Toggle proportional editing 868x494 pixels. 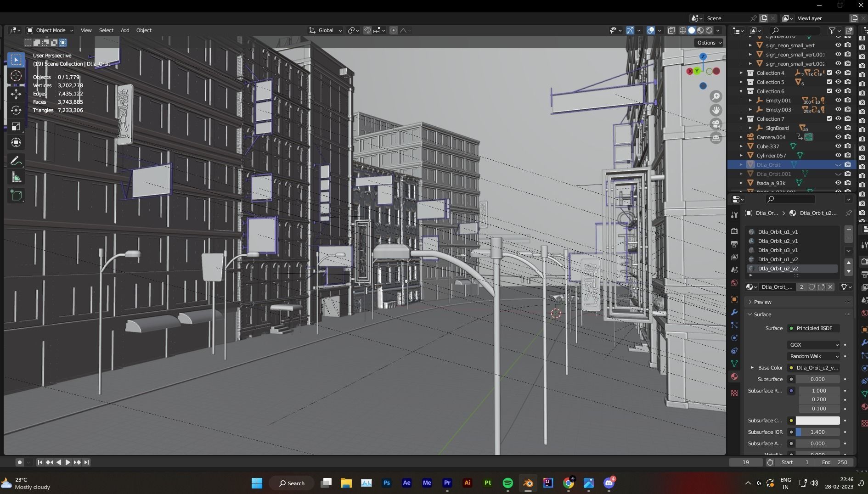click(394, 30)
